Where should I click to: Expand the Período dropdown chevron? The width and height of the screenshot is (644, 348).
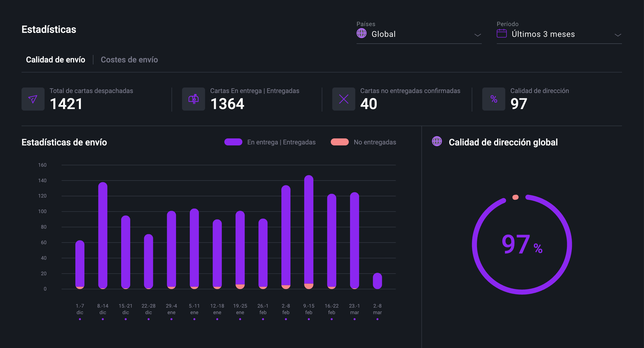click(x=618, y=35)
